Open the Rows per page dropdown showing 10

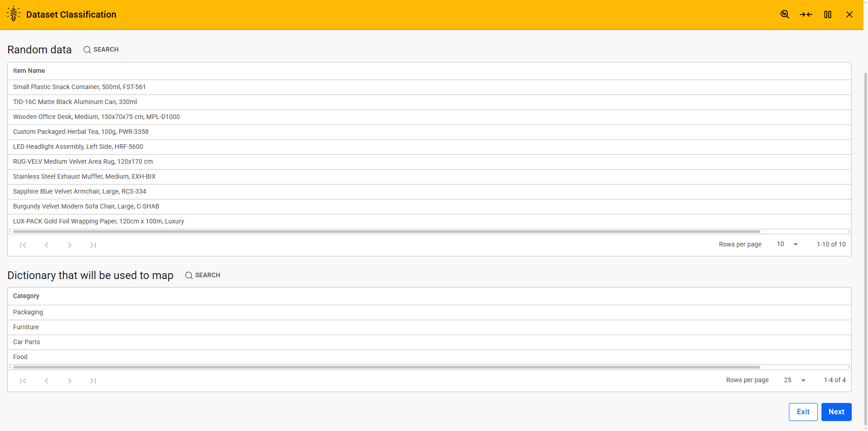[787, 244]
